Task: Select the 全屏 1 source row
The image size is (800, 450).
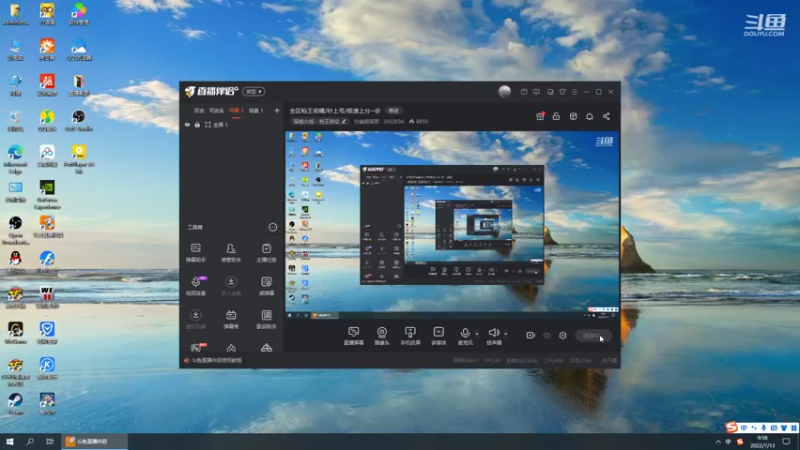Action: [x=232, y=124]
